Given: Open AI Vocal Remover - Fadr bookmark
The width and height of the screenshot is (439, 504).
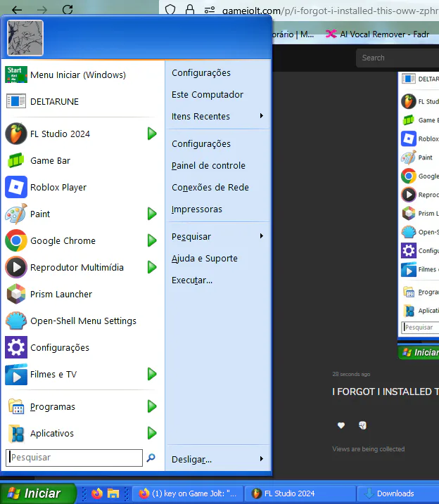Looking at the screenshot, I should 378,34.
